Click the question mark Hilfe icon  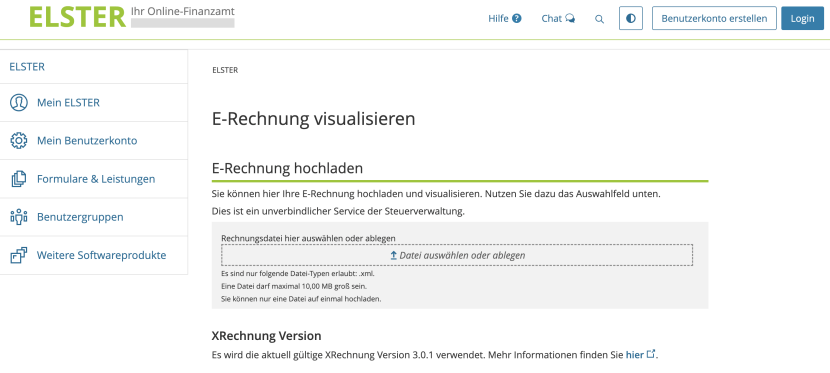[517, 19]
